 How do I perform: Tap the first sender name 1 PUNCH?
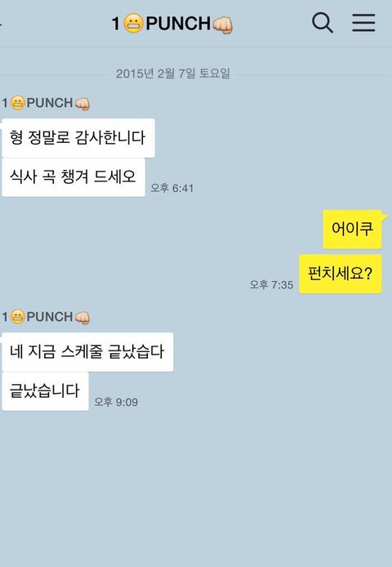[46, 103]
